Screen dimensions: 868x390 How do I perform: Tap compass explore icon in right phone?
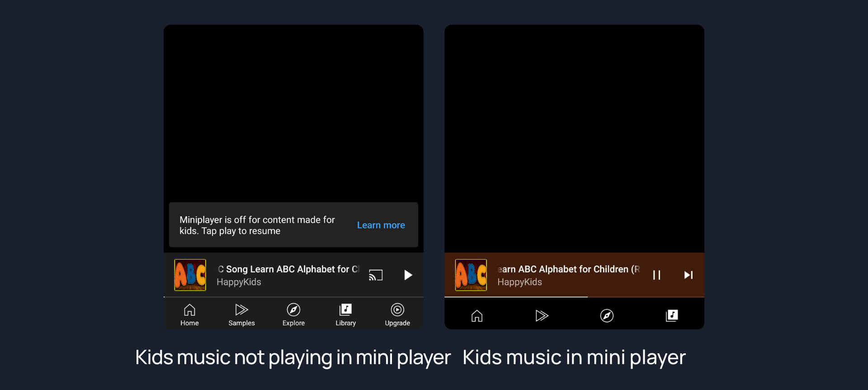click(x=607, y=315)
